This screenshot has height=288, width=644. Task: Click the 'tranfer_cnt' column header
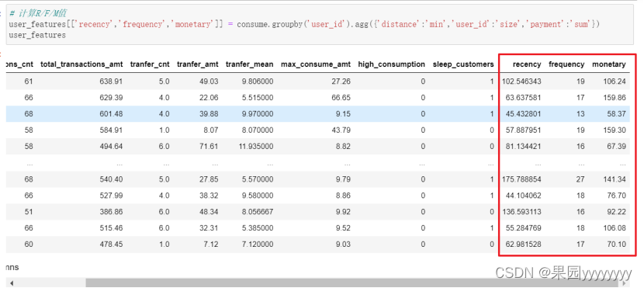tap(150, 64)
